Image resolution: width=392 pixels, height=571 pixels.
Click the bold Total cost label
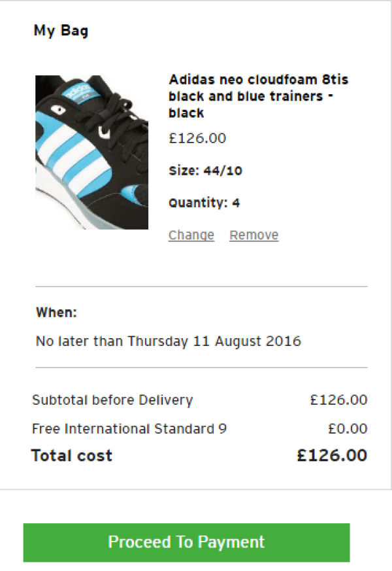(x=72, y=456)
